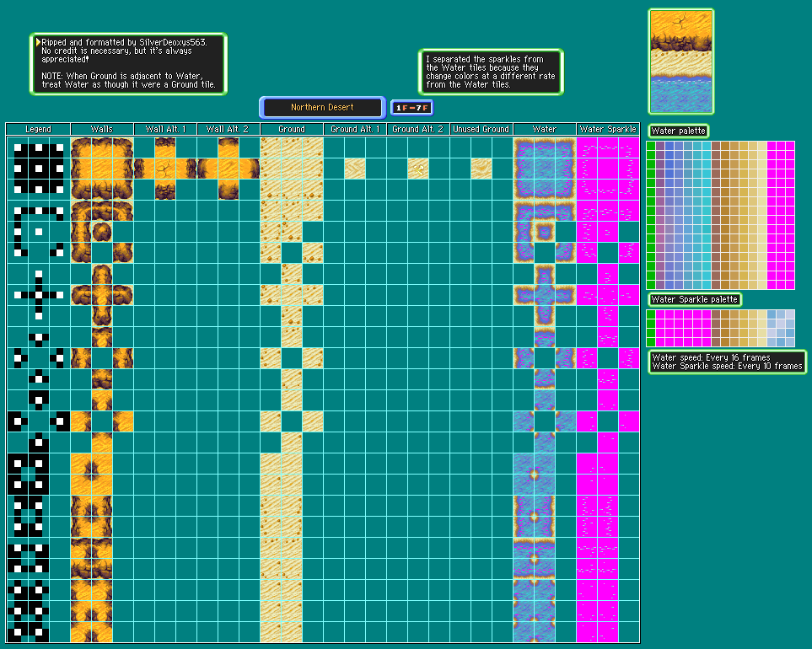Click the Water Sparkle palette label

pos(695,300)
